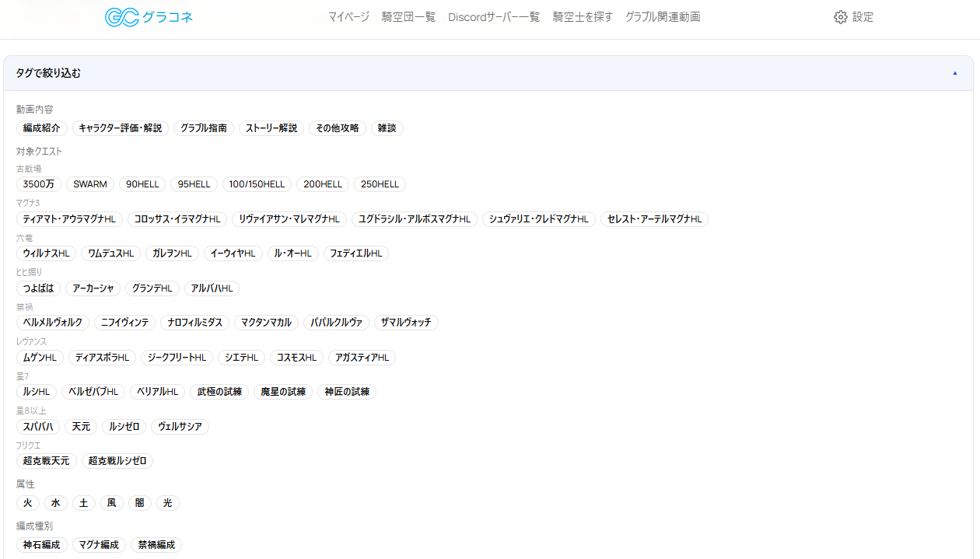Open Discordサーバー一覧 navigation link

[x=494, y=17]
